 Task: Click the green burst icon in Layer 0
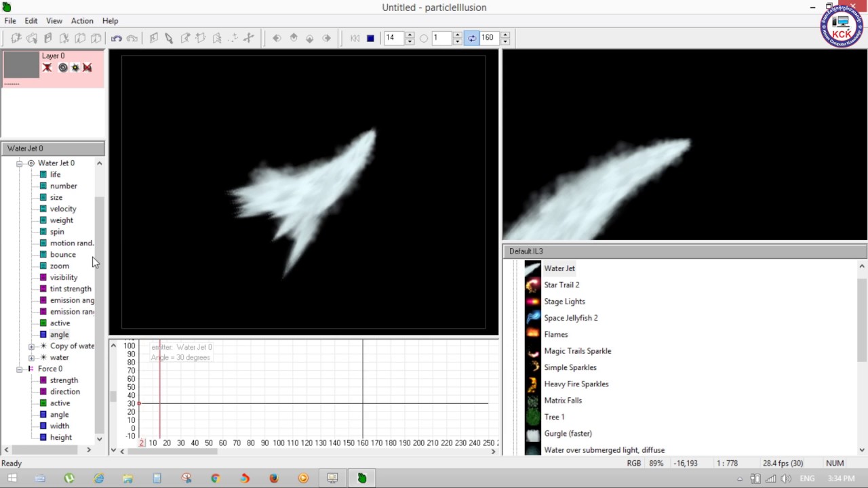pos(75,67)
